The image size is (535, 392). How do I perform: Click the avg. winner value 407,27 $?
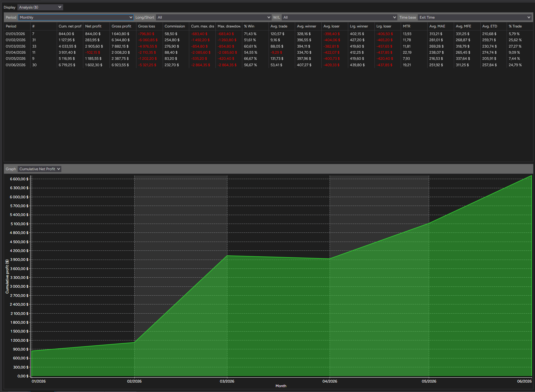click(x=304, y=65)
